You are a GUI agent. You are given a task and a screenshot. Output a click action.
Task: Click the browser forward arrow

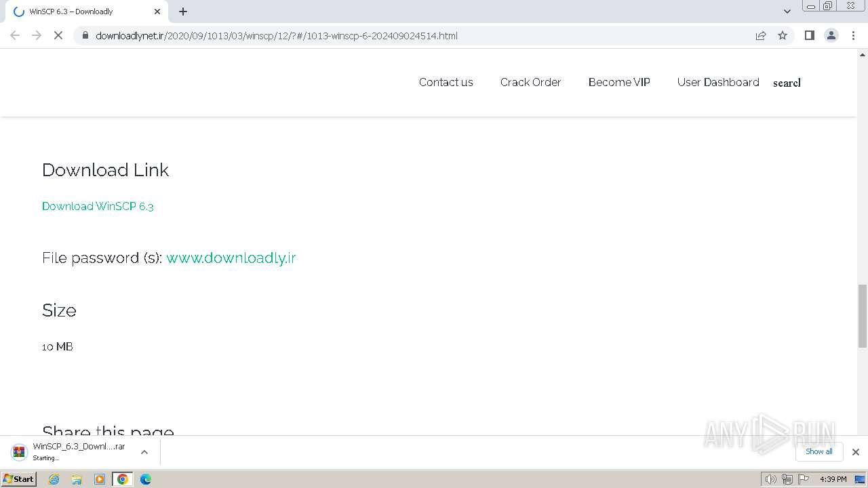tap(37, 35)
